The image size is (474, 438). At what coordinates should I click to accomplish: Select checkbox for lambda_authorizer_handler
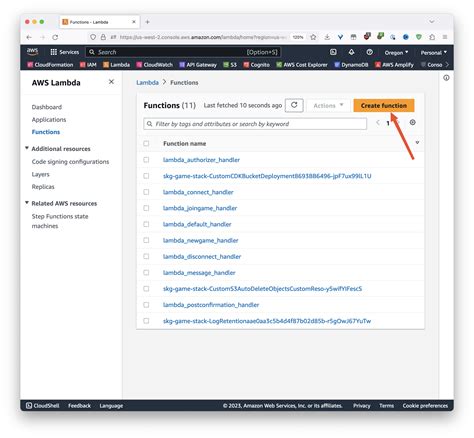pos(146,160)
